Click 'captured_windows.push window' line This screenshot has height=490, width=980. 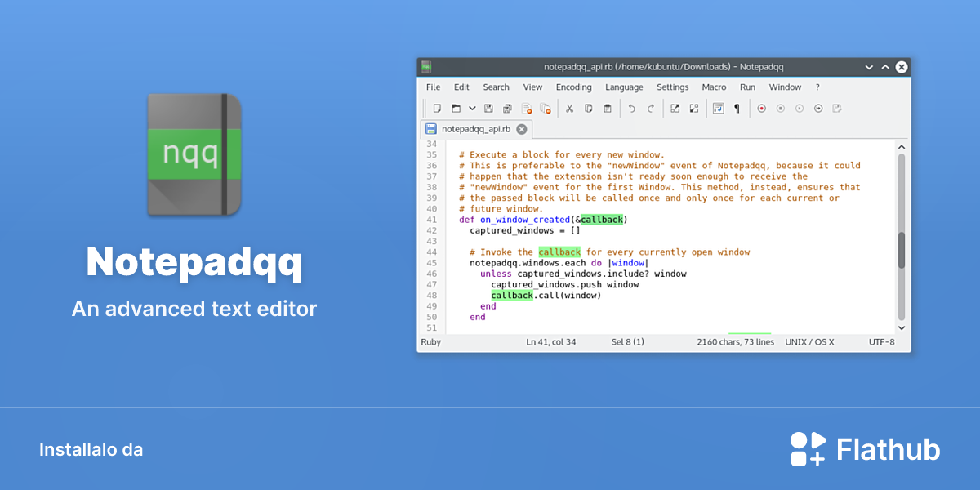coord(564,285)
